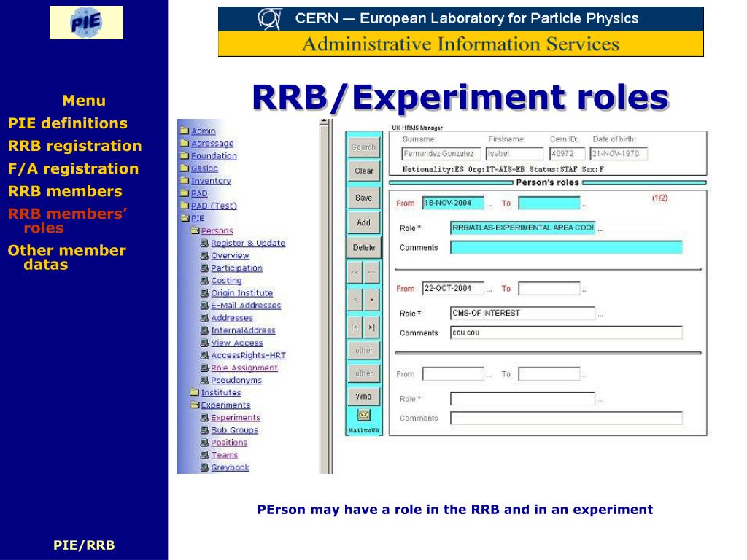Click the Surname field Fernandez Gonzalez

[x=441, y=154]
